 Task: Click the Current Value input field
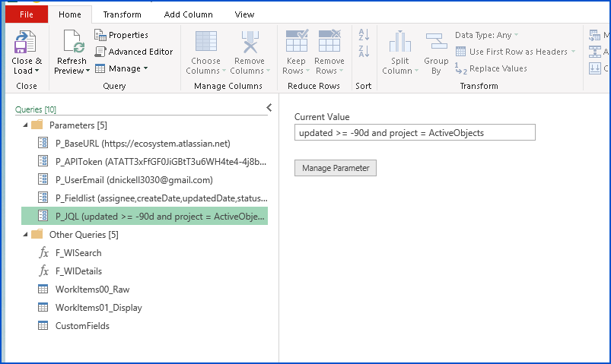[x=415, y=133]
